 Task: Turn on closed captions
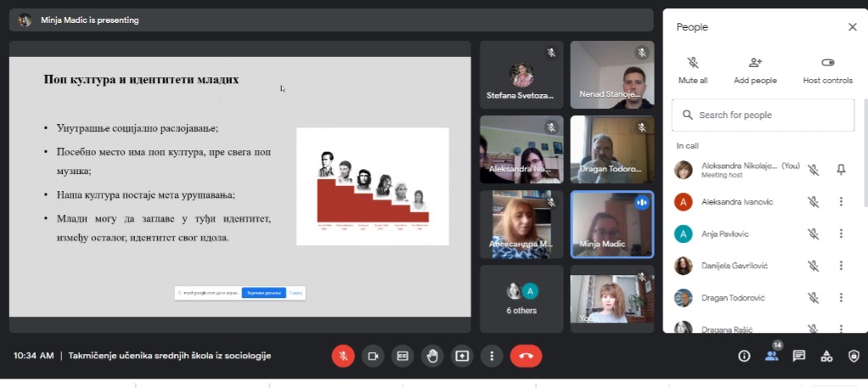pyautogui.click(x=403, y=356)
